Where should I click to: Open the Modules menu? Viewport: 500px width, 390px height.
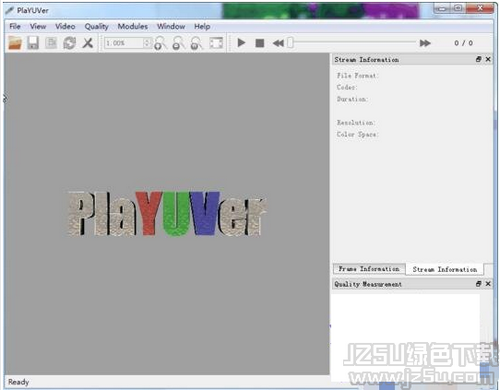coord(133,26)
